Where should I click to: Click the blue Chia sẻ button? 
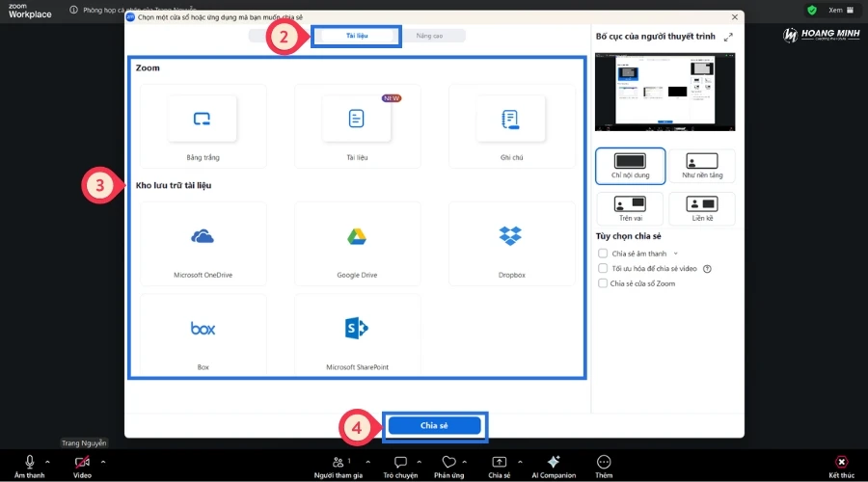434,425
